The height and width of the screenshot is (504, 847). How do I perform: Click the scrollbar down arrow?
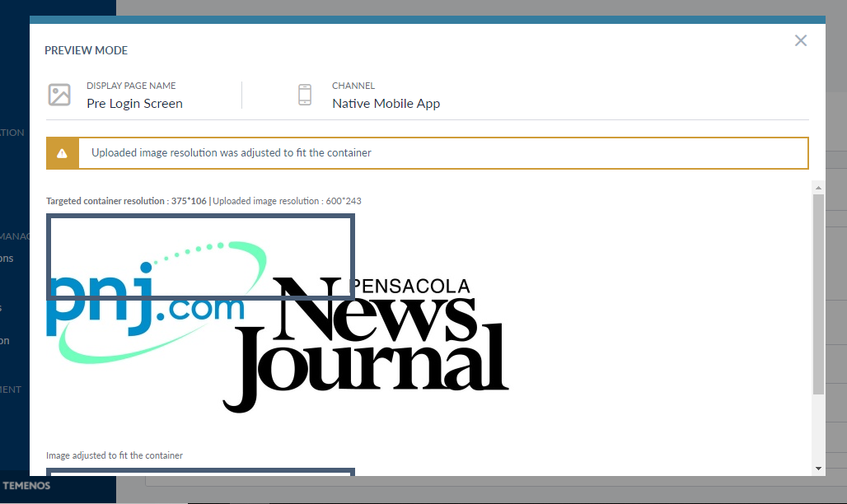click(817, 468)
